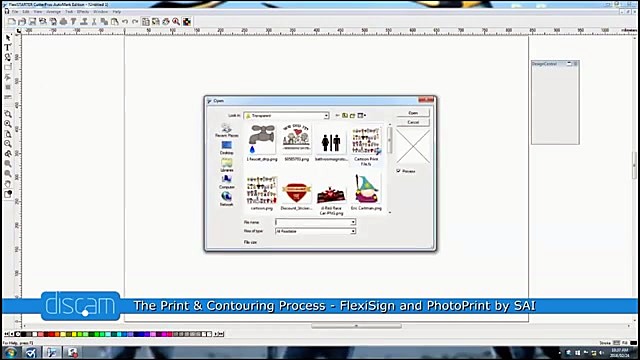Select the bathroom sign thumbnail
640x360 pixels.
click(331, 142)
